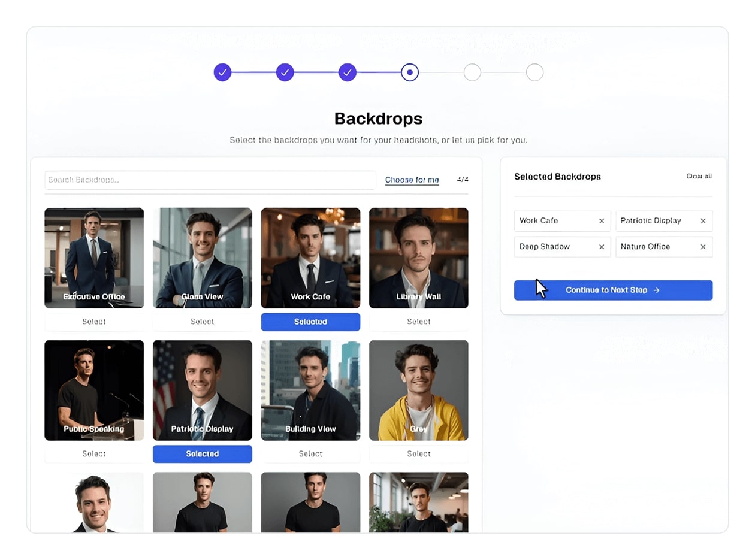Viewport: 755px width, 560px height.
Task: Go to first completed step checkmark
Action: pyautogui.click(x=222, y=72)
